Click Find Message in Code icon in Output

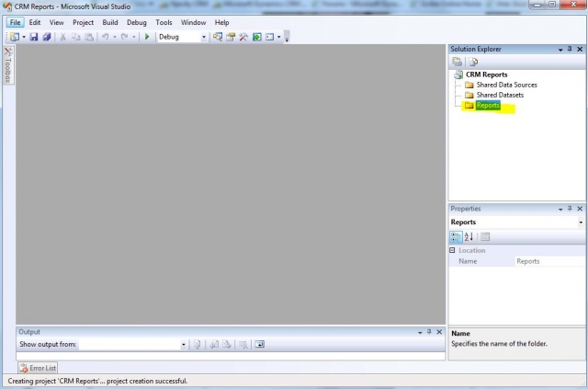(x=198, y=344)
